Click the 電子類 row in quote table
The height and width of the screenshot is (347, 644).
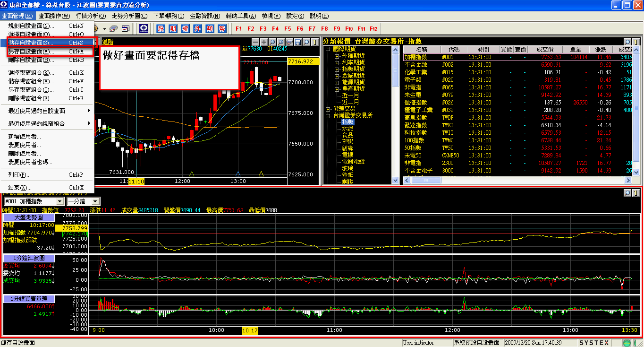(x=518, y=80)
